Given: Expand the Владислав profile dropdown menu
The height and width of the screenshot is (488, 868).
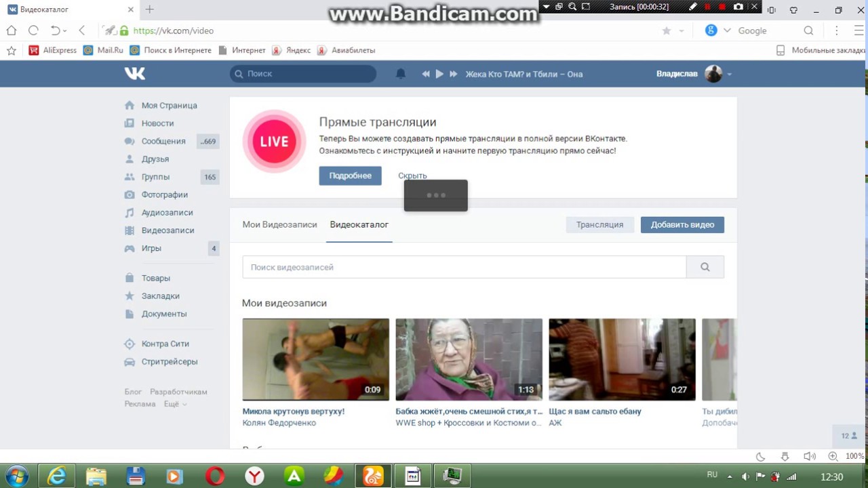Looking at the screenshot, I should (x=729, y=74).
